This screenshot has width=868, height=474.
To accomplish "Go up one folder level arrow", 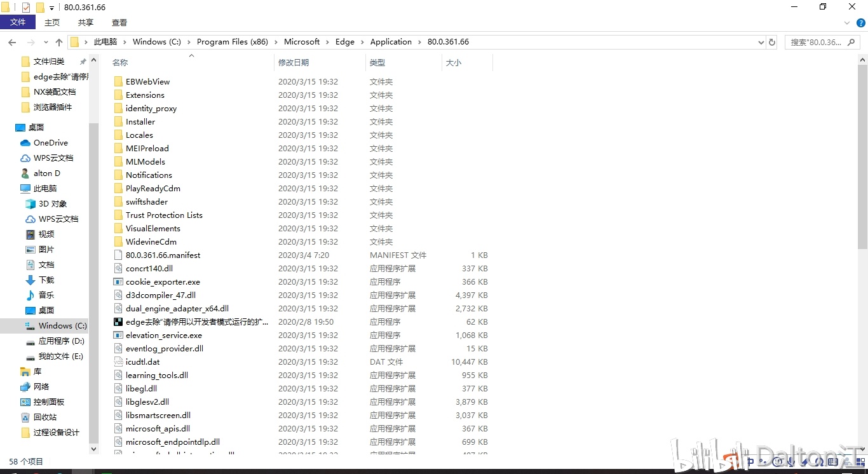I will pos(59,42).
